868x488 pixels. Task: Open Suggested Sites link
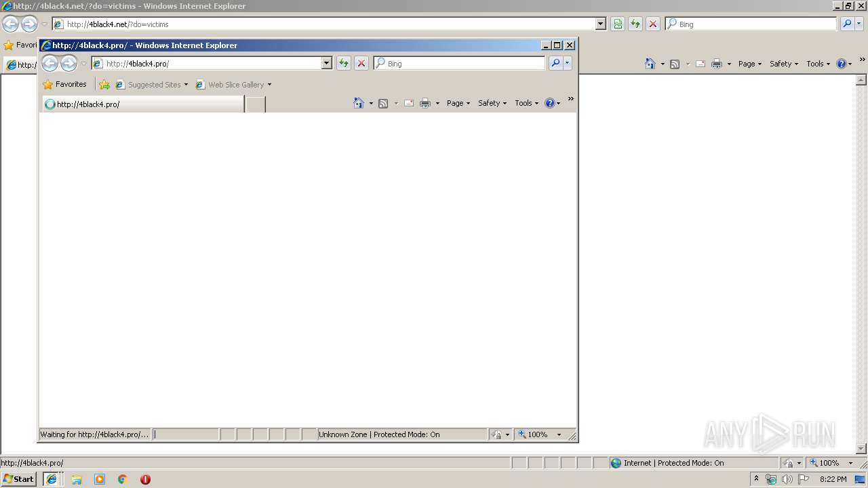tap(152, 85)
